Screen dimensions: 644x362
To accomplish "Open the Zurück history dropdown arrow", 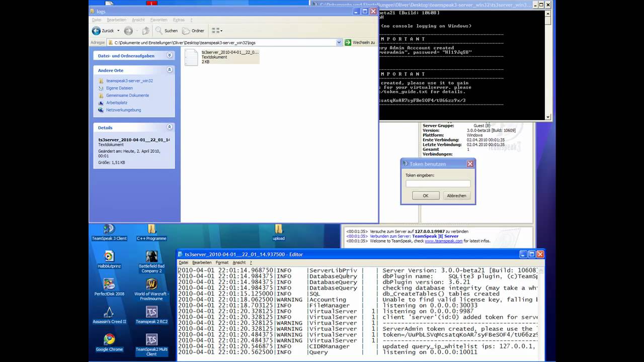I will [118, 31].
